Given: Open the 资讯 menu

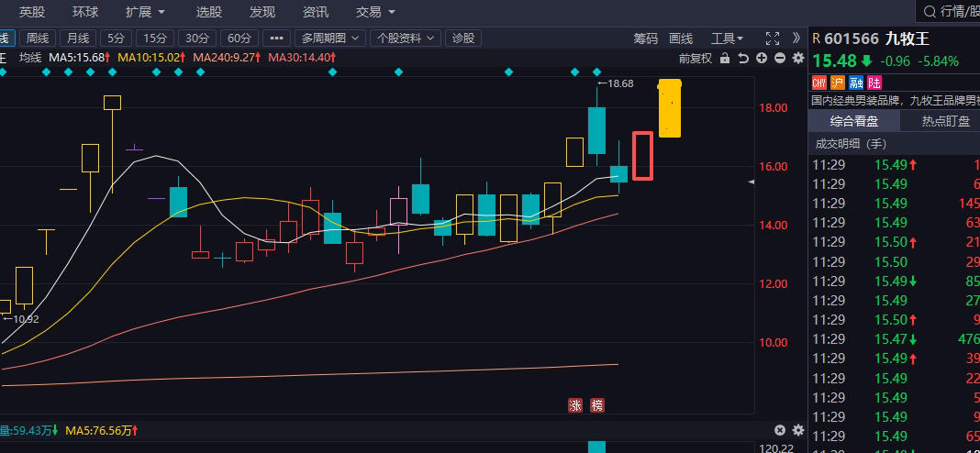Looking at the screenshot, I should pyautogui.click(x=316, y=12).
